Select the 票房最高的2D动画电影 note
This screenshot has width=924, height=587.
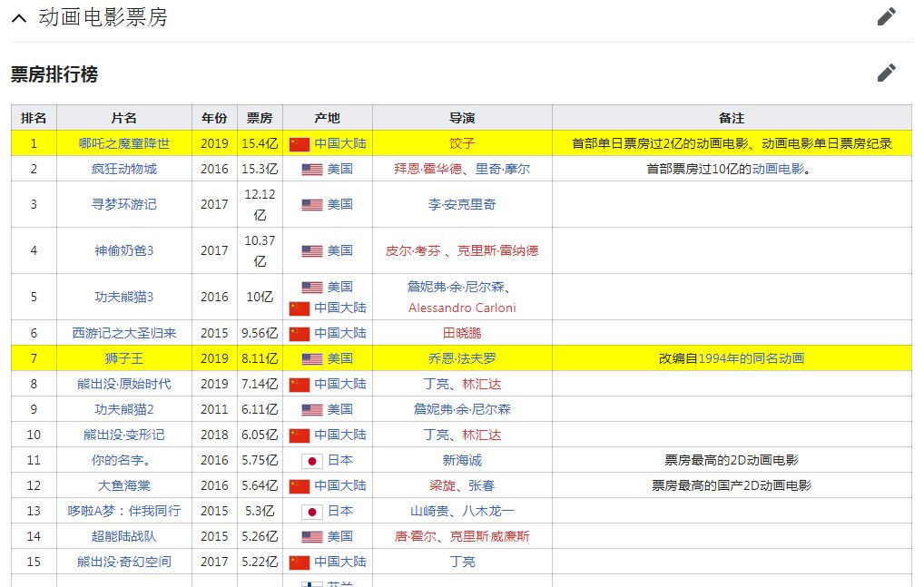(x=732, y=460)
